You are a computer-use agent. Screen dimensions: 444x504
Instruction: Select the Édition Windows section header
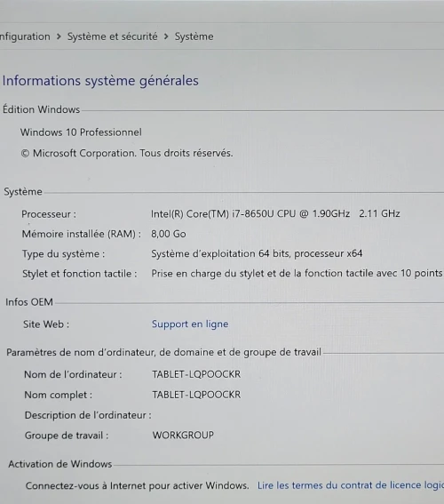(x=41, y=109)
